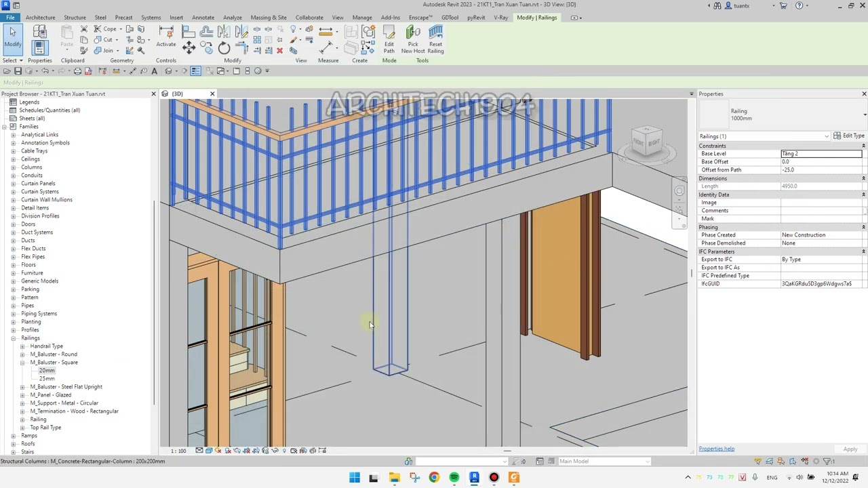Collapse the M_Baluster - Square node
868x488 pixels.
[22, 363]
